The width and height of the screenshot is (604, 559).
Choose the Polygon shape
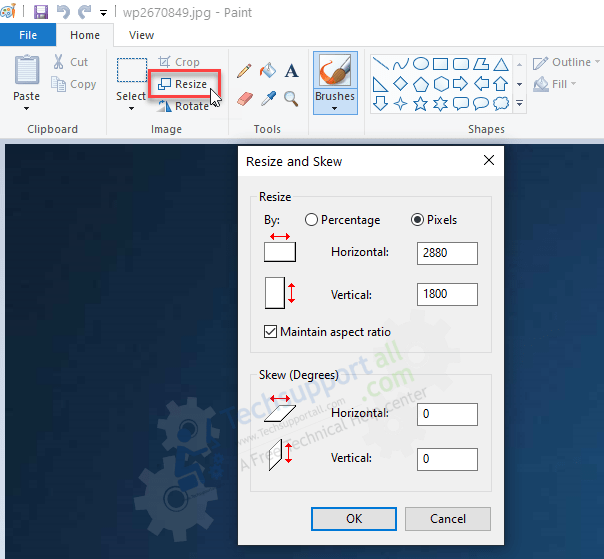point(481,64)
